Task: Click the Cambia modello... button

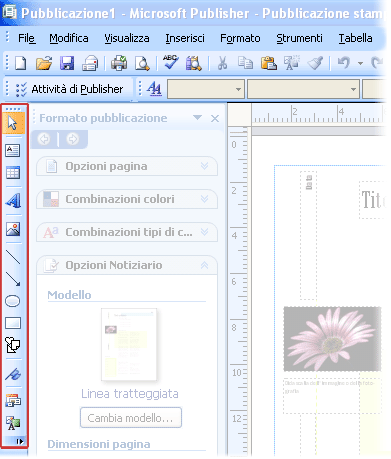Action: coord(131,417)
